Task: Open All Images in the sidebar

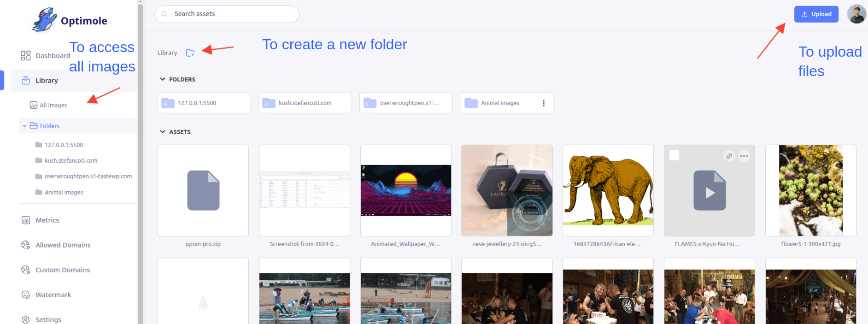Action: pos(53,105)
